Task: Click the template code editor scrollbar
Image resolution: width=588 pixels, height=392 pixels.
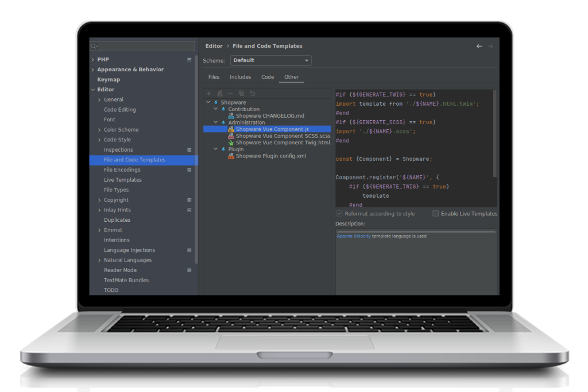Action: click(x=495, y=133)
